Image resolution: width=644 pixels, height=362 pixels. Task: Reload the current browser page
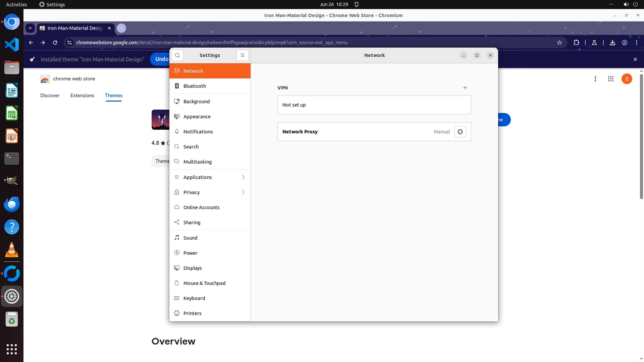[55, 43]
